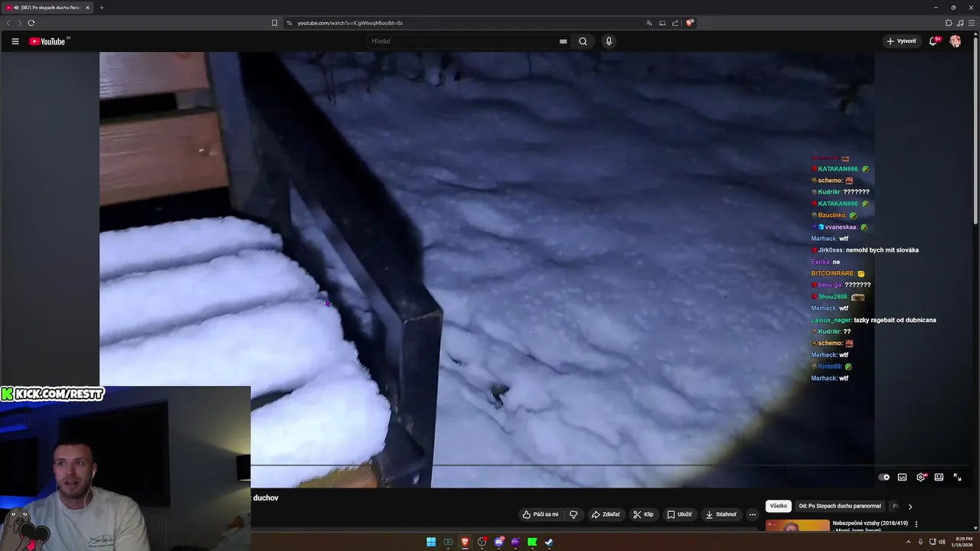Open the YouTube guide hamburger menu

[15, 41]
